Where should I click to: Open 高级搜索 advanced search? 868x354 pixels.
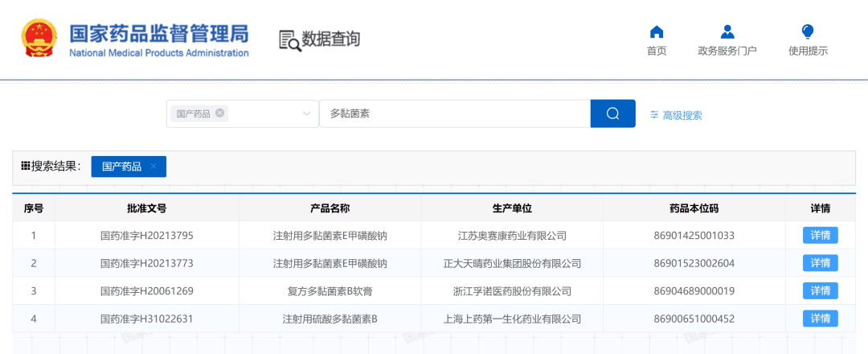(x=676, y=115)
